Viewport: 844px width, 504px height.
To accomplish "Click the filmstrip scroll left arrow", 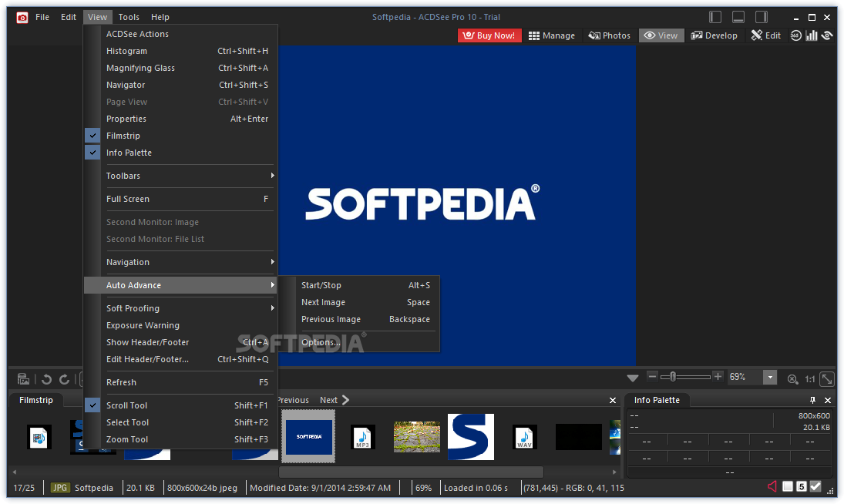I will click(15, 472).
